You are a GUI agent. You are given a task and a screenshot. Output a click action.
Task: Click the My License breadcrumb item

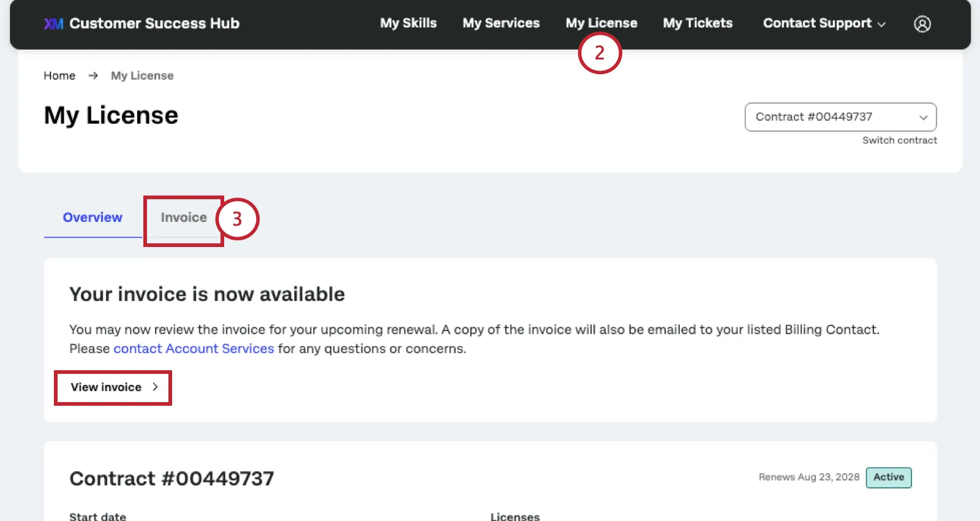(142, 75)
